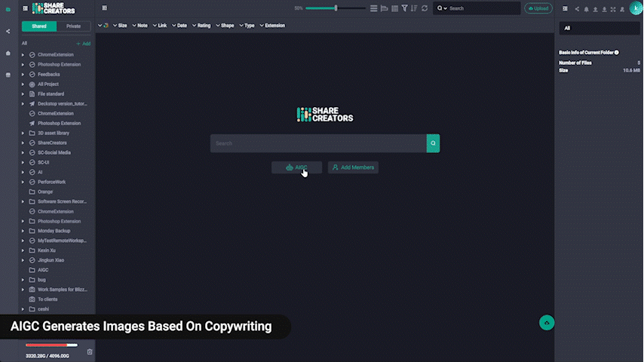Select the File standard item
The image size is (644, 362).
(51, 94)
